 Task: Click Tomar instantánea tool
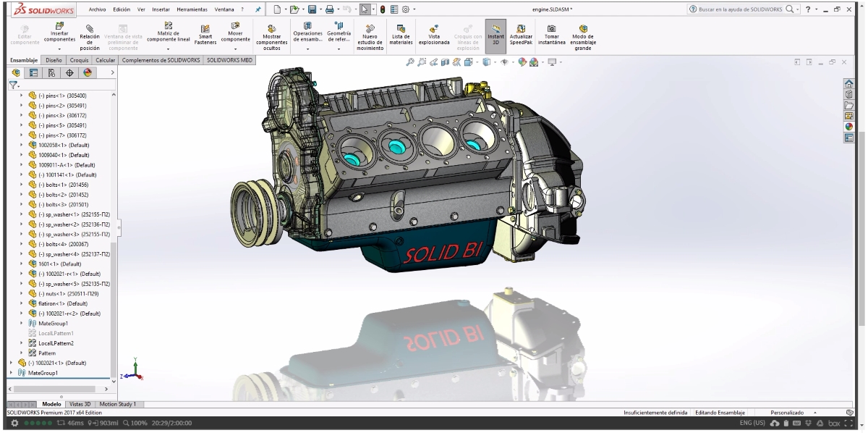tap(551, 34)
